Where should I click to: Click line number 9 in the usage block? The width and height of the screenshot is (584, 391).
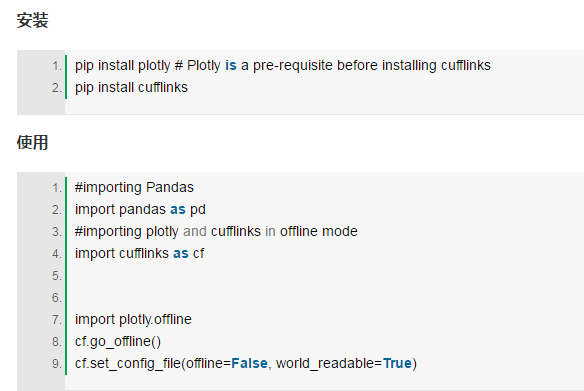click(x=57, y=363)
